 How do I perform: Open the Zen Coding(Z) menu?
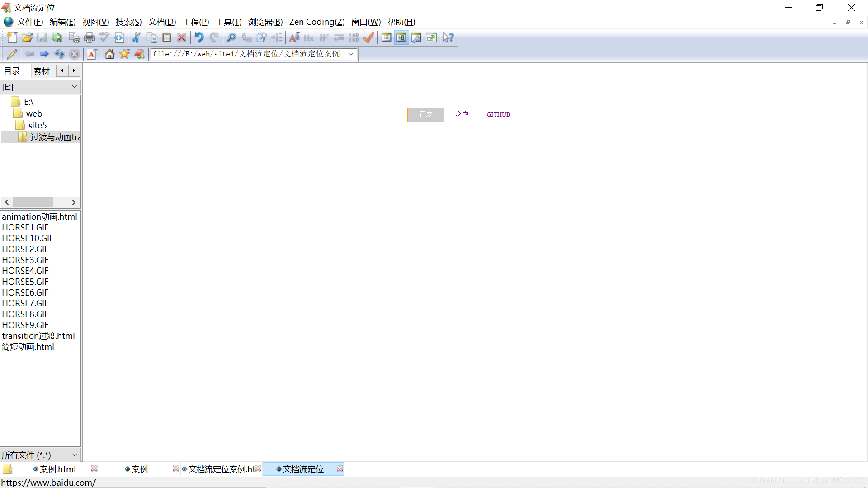(x=316, y=22)
